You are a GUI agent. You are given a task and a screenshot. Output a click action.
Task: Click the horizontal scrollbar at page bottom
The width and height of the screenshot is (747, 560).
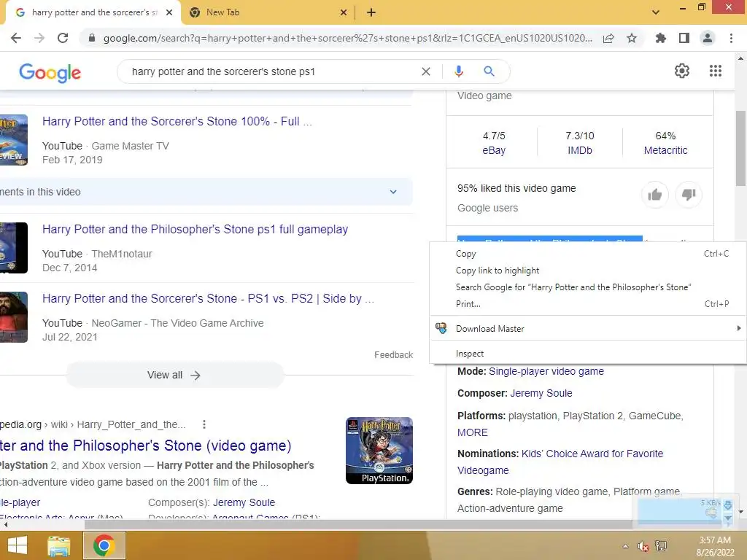pos(358,524)
